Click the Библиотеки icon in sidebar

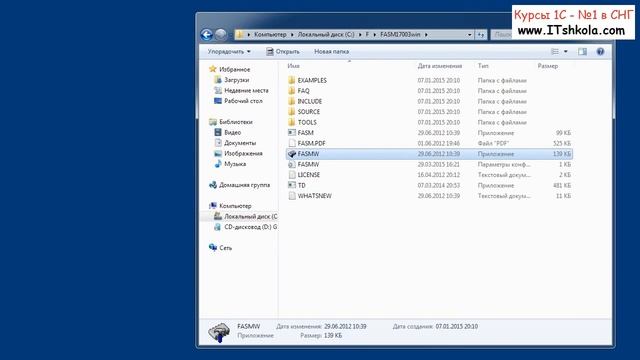coord(213,122)
